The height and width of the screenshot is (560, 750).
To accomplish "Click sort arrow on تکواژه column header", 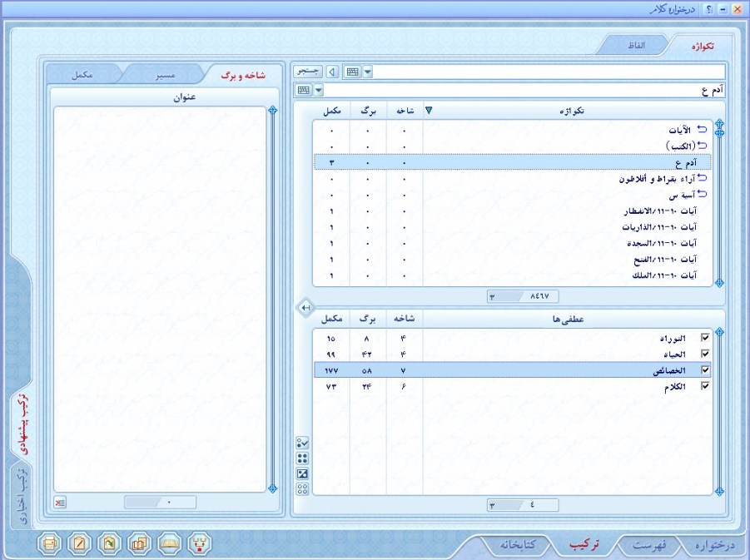I will coord(430,110).
